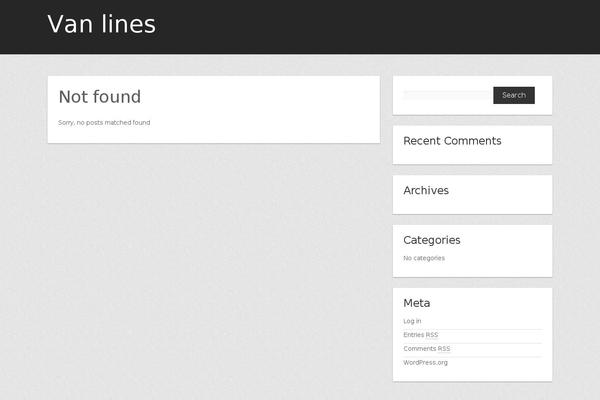Click the Van lines site title

coord(101,25)
